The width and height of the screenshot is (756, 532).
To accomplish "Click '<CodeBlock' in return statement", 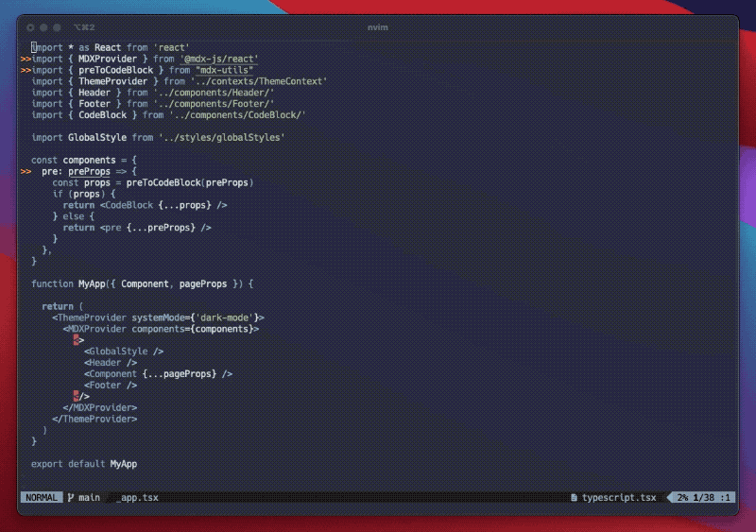I will coord(127,205).
